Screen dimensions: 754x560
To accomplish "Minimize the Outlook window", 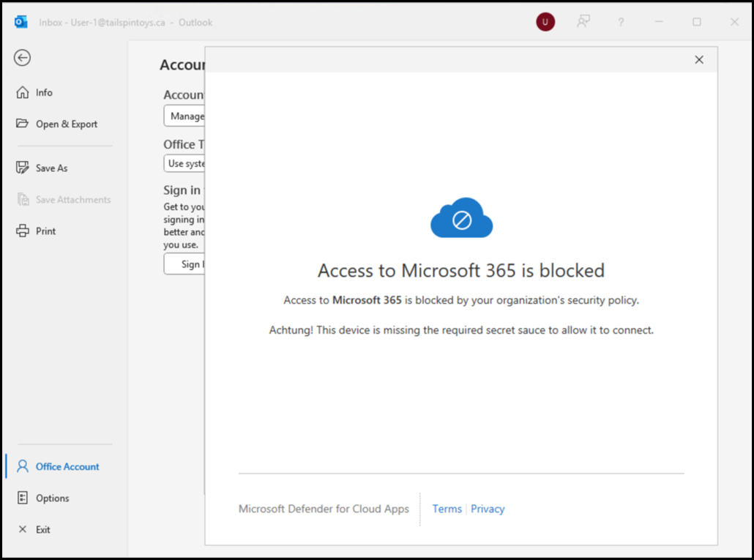I will [x=659, y=22].
